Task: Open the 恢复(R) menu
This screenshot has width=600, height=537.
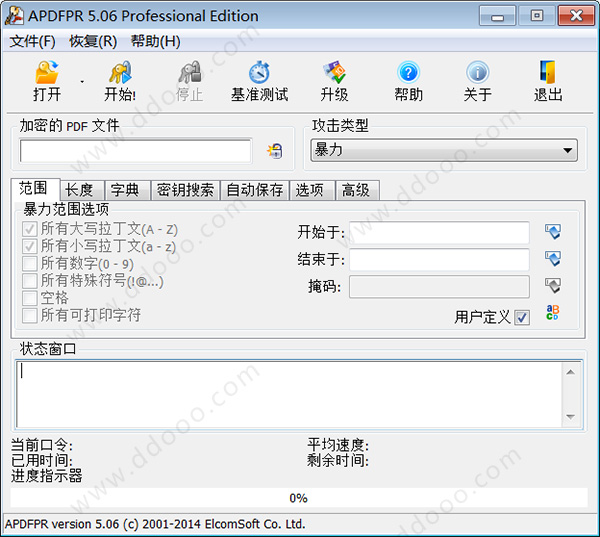Action: [93, 41]
